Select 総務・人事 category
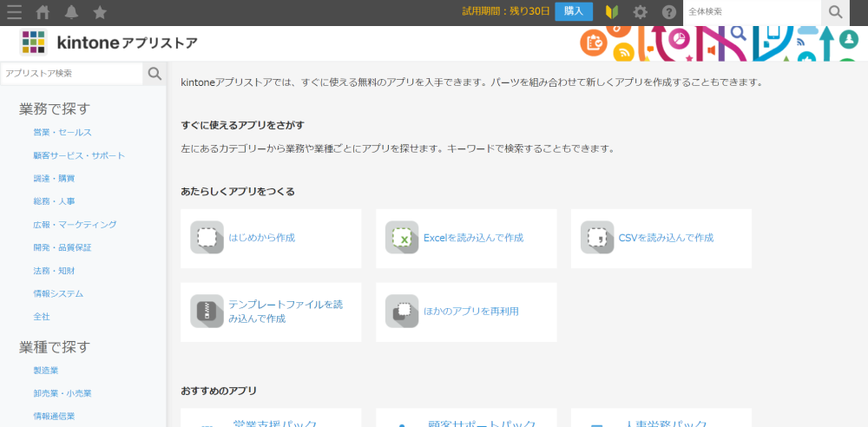This screenshot has width=868, height=427. pos(54,201)
